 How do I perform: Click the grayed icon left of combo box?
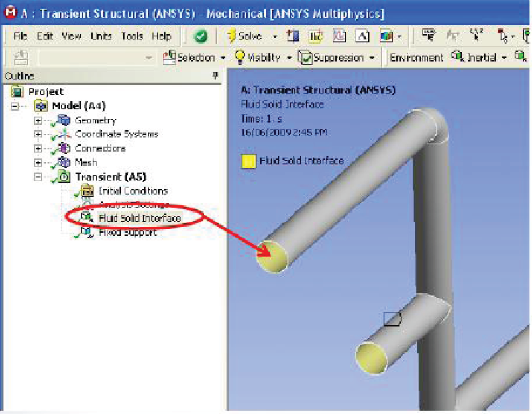pos(21,58)
